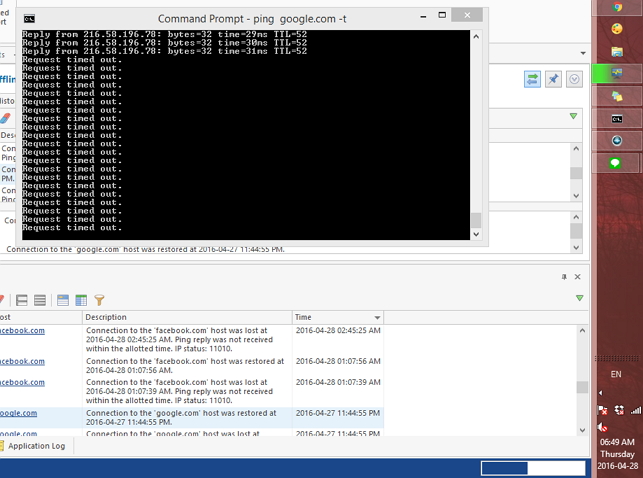
Task: Close the log panel with the X
Action: coord(577,277)
